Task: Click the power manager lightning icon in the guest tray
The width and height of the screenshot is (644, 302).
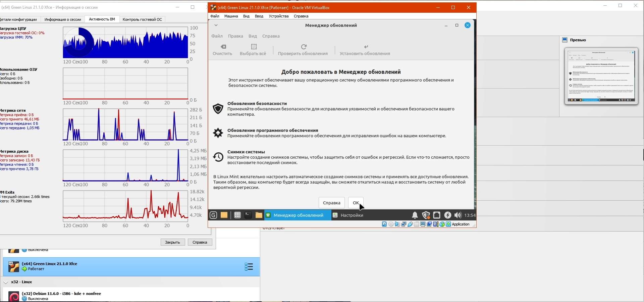Action: pyautogui.click(x=448, y=215)
